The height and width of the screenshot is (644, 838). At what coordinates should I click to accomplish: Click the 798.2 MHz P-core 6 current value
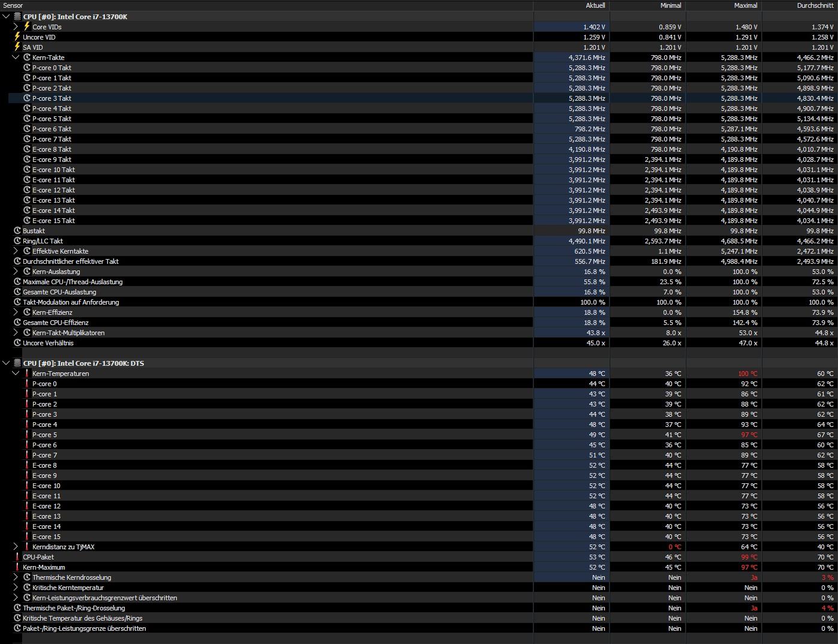(x=590, y=129)
